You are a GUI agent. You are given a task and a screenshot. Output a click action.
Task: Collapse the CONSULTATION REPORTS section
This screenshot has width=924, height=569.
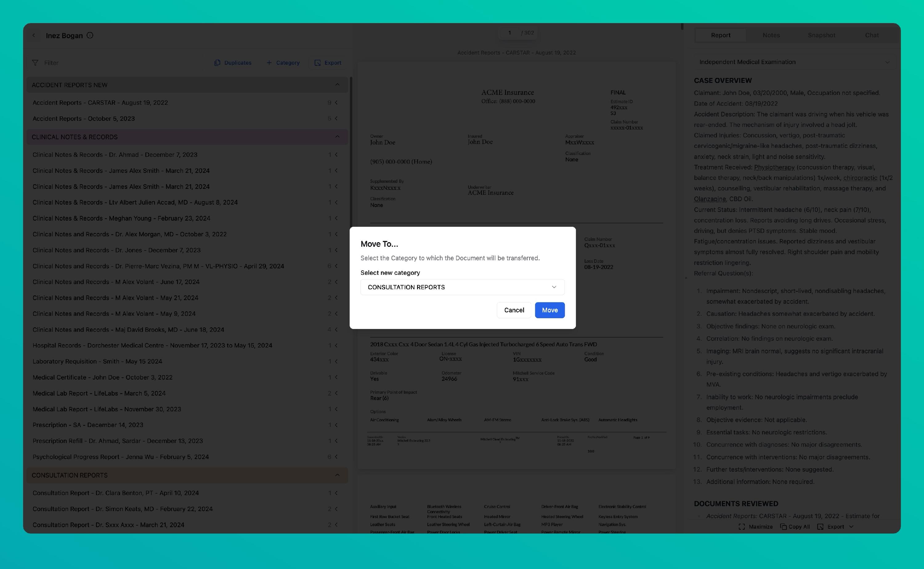coord(337,475)
